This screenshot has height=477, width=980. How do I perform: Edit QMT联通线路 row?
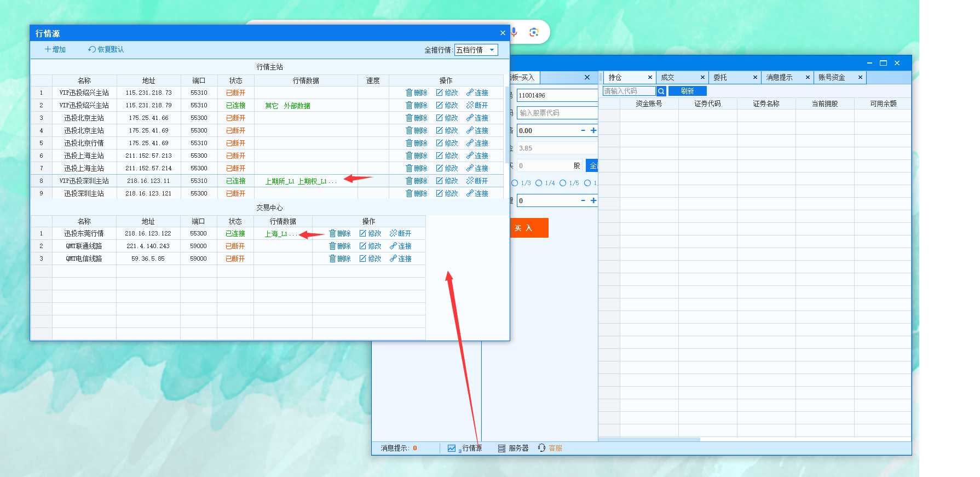pyautogui.click(x=370, y=246)
